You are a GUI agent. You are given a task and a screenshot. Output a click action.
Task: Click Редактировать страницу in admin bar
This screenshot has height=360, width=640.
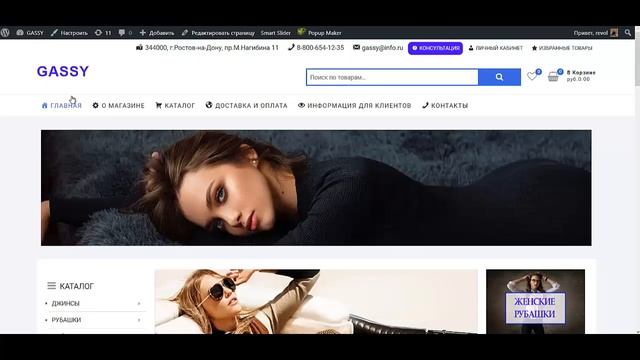tap(218, 33)
